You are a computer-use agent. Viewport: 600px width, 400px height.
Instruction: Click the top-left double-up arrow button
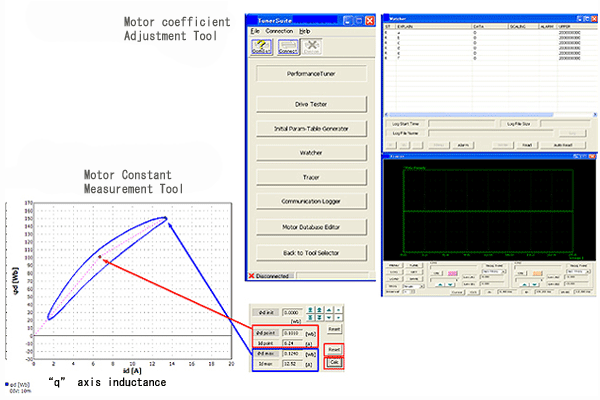coord(310,310)
